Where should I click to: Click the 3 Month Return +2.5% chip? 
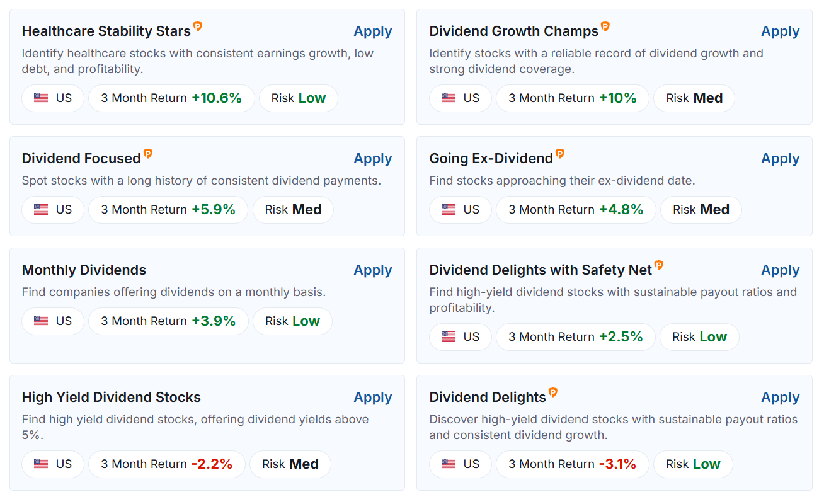(x=575, y=336)
